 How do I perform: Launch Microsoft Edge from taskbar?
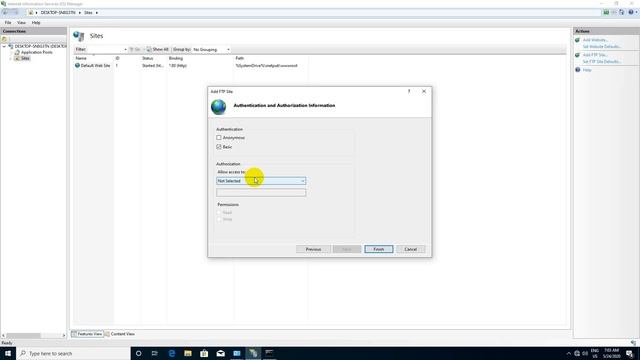click(x=171, y=353)
